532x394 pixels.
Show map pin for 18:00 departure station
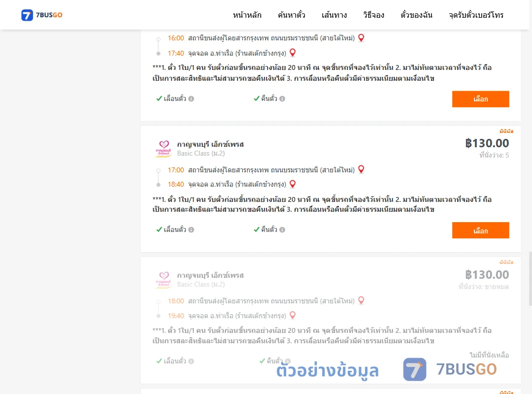pos(362,300)
